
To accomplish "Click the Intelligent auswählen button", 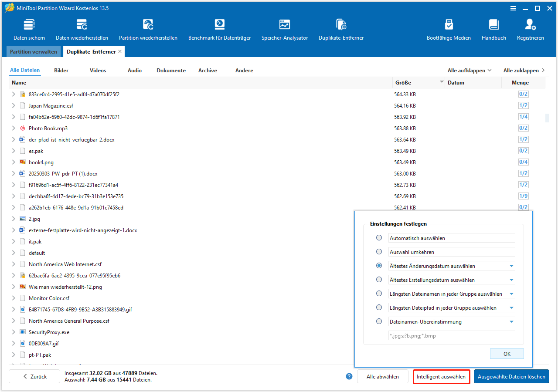I will tap(441, 376).
